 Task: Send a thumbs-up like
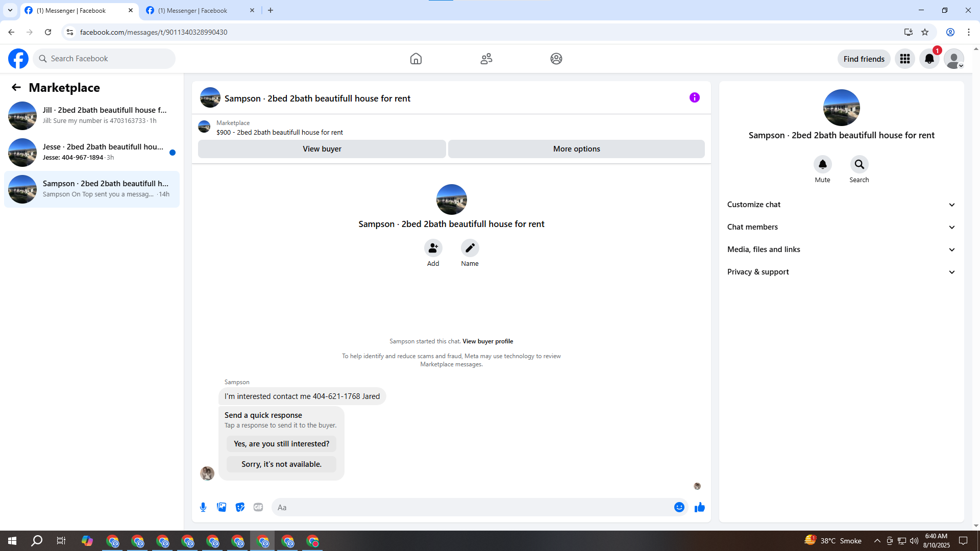[700, 507]
